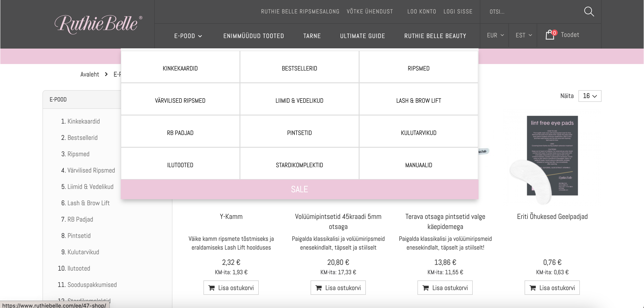Image resolution: width=644 pixels, height=308 pixels.
Task: Click LOGI SISSE link
Action: 458,11
